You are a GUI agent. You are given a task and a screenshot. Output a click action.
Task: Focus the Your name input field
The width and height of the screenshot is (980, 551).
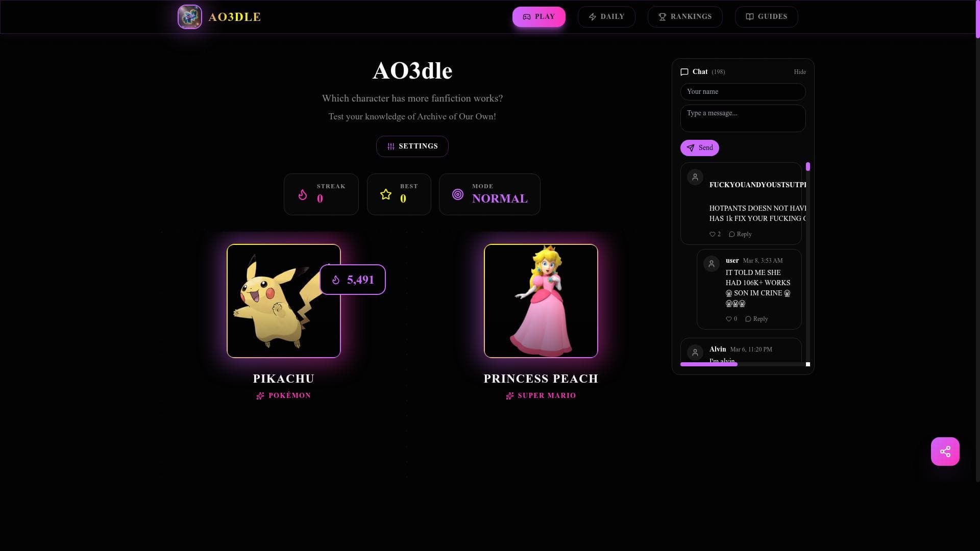pyautogui.click(x=743, y=92)
